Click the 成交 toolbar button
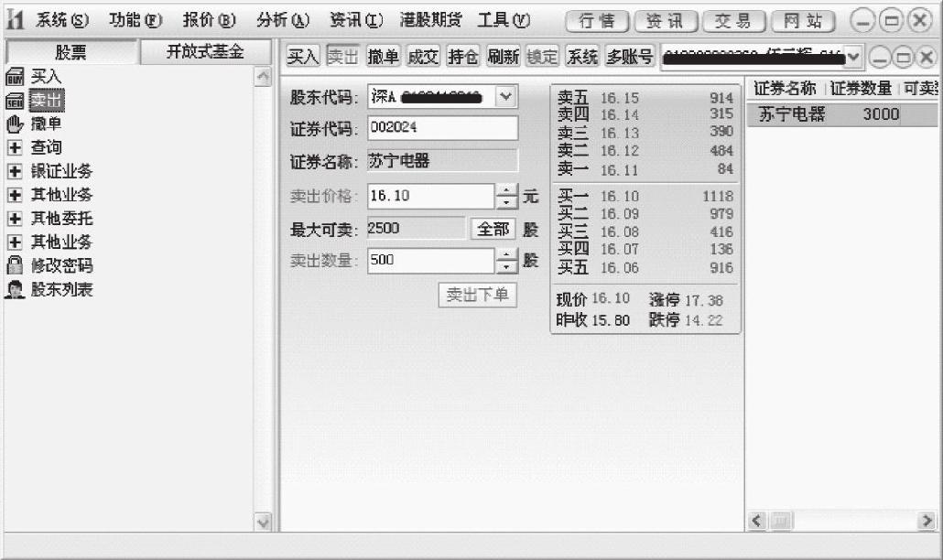Image resolution: width=943 pixels, height=560 pixels. pyautogui.click(x=423, y=57)
